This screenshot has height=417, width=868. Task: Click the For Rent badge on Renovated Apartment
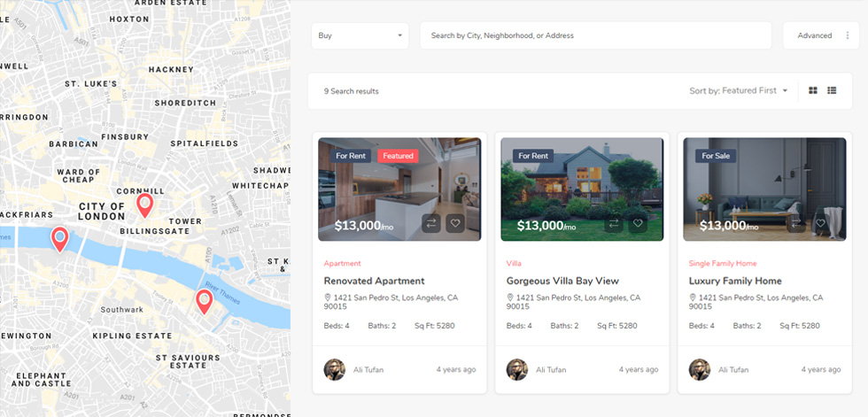click(351, 156)
